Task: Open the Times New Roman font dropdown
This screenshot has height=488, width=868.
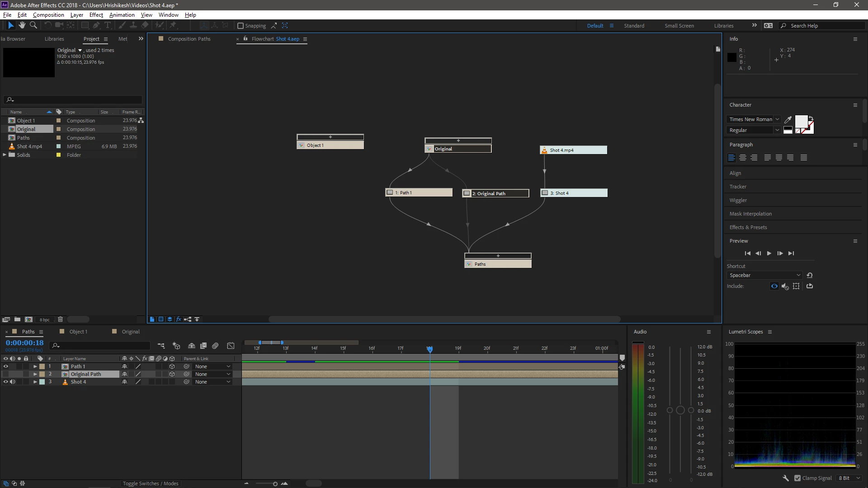Action: click(777, 119)
